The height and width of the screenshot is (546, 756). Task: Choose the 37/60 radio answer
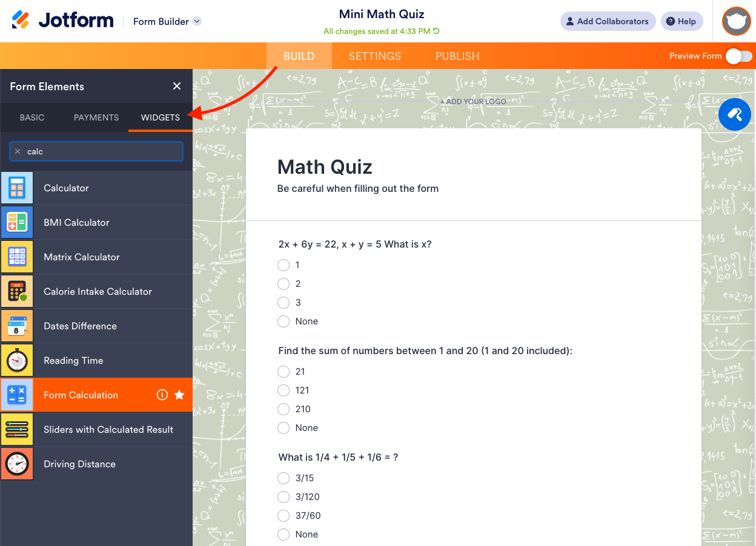pyautogui.click(x=283, y=516)
